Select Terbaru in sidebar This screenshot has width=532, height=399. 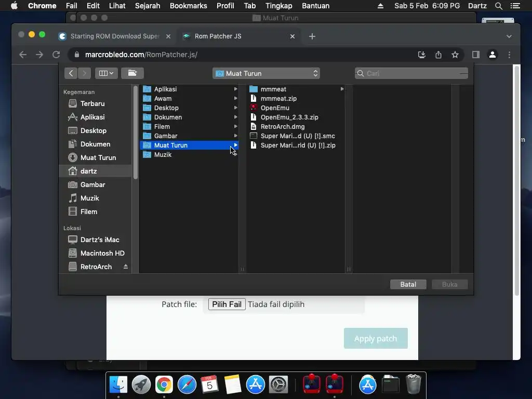pyautogui.click(x=95, y=103)
